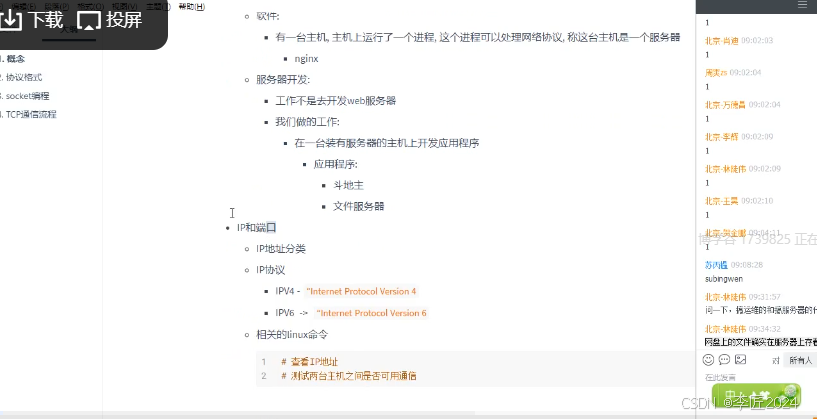Click the green IME language bar
Viewport: 817px width, 419px height.
point(756,396)
